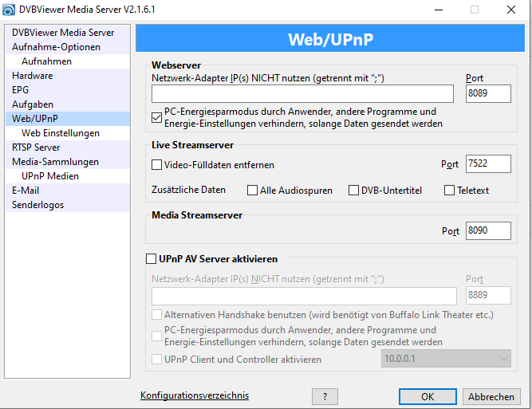Minimize the Media Server window
The width and height of the screenshot is (532, 409).
tap(439, 10)
